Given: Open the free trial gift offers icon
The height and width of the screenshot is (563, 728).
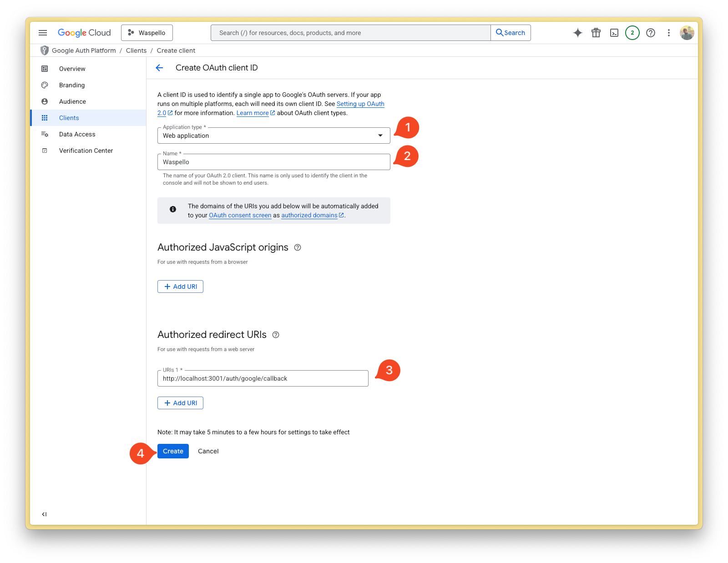Looking at the screenshot, I should click(x=596, y=32).
